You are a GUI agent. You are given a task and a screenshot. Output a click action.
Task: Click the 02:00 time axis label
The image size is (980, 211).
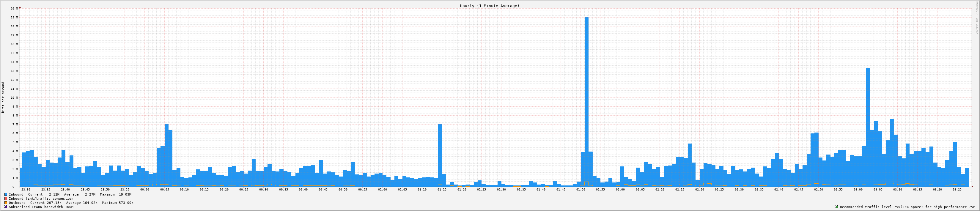(x=620, y=189)
